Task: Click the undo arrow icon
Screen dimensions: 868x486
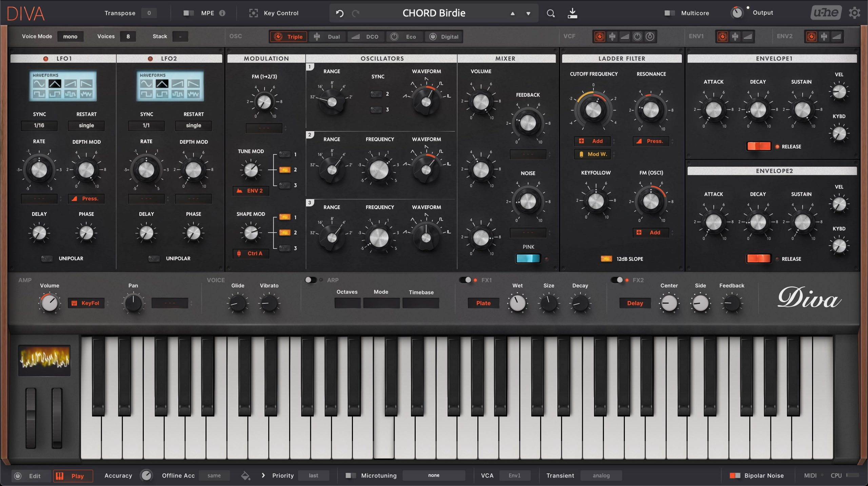Action: pos(339,13)
